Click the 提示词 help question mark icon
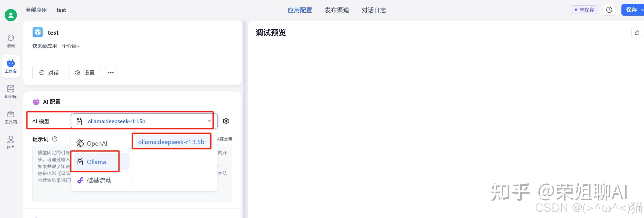Image resolution: width=644 pixels, height=218 pixels. click(55, 139)
